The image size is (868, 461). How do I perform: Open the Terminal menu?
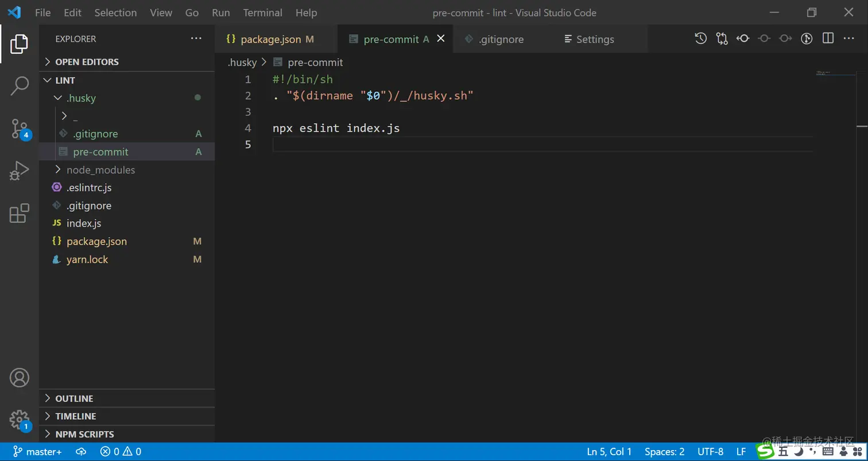262,13
